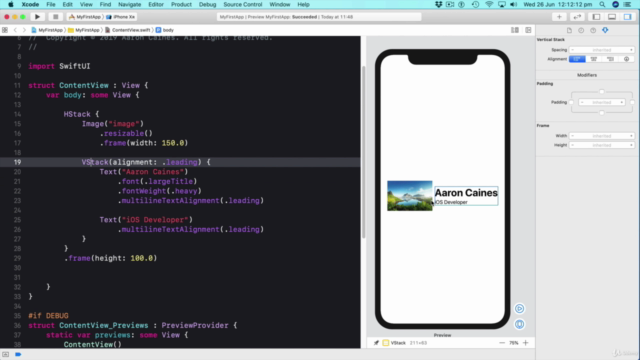640x360 pixels.
Task: Enable bottom padding checkbox
Action: coord(602,113)
